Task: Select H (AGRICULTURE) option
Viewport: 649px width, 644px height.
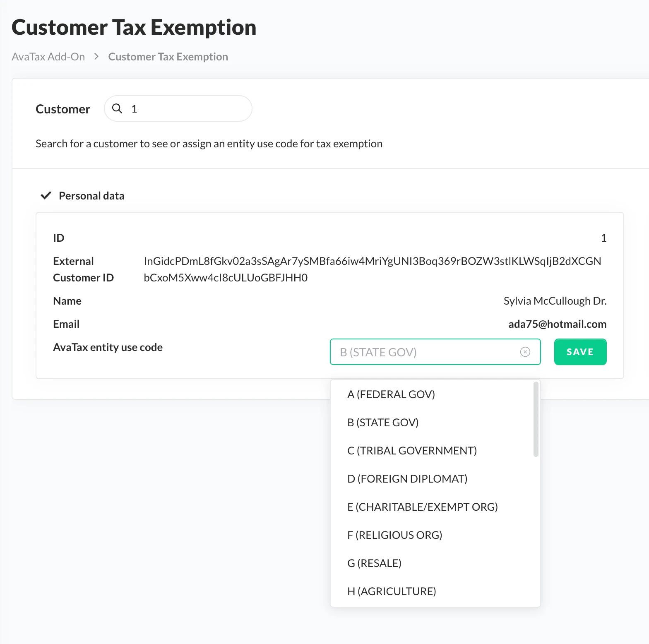Action: click(433, 591)
